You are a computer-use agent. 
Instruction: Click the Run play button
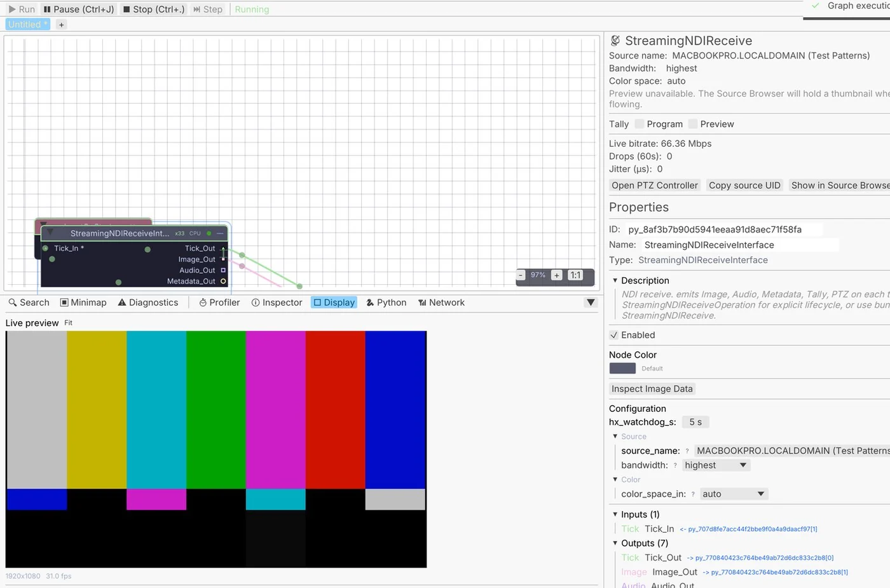pyautogui.click(x=22, y=10)
